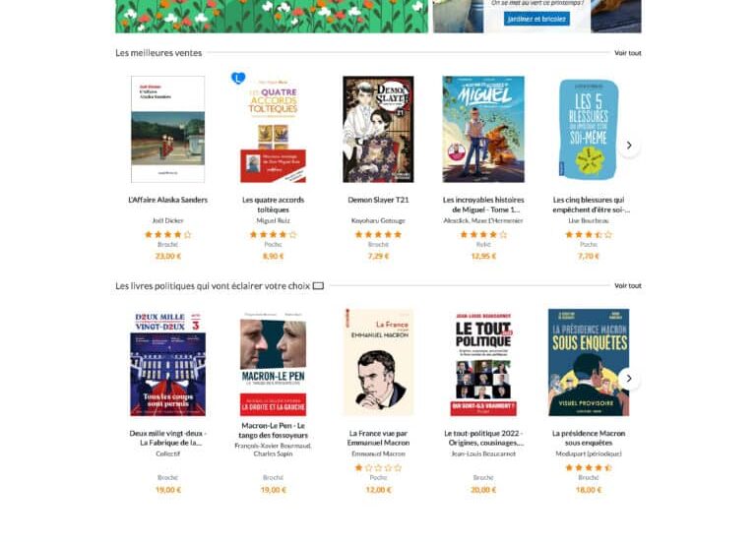Click 'Voir tout' for Les meilleures ventes
The height and width of the screenshot is (542, 756).
click(x=628, y=53)
